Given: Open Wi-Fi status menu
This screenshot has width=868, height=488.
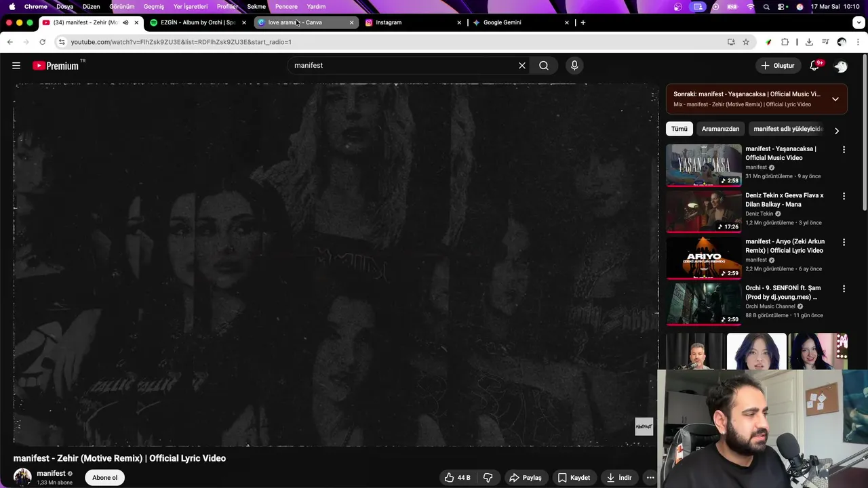Looking at the screenshot, I should click(750, 7).
